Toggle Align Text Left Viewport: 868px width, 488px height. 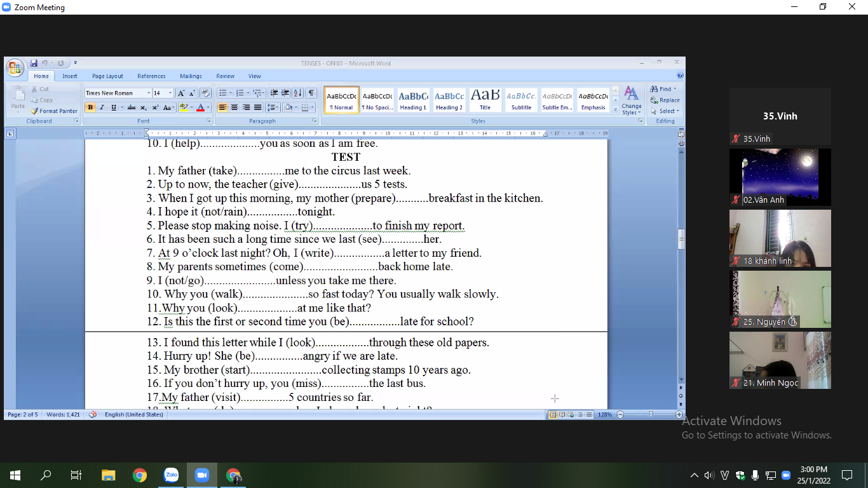click(222, 107)
